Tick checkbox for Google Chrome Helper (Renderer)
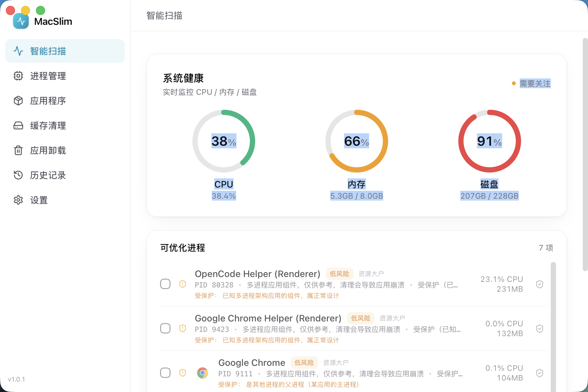Screen dimensions: 588x392 165,328
